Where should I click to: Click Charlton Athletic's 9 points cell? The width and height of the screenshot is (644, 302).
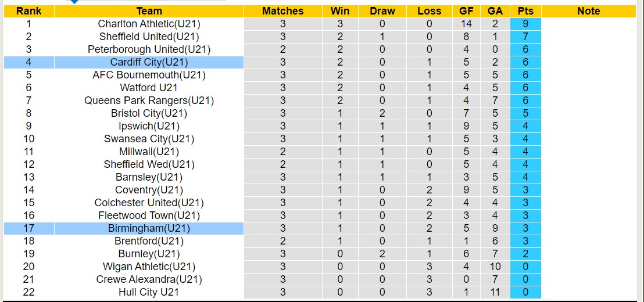point(525,24)
